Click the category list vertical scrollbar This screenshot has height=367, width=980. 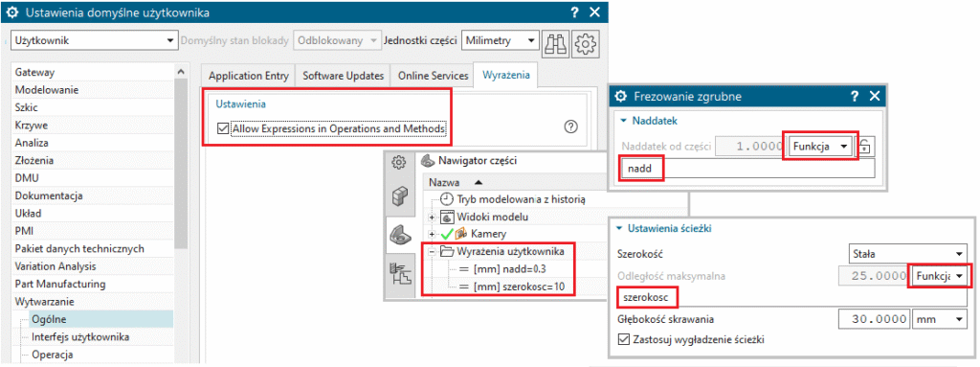(181, 213)
